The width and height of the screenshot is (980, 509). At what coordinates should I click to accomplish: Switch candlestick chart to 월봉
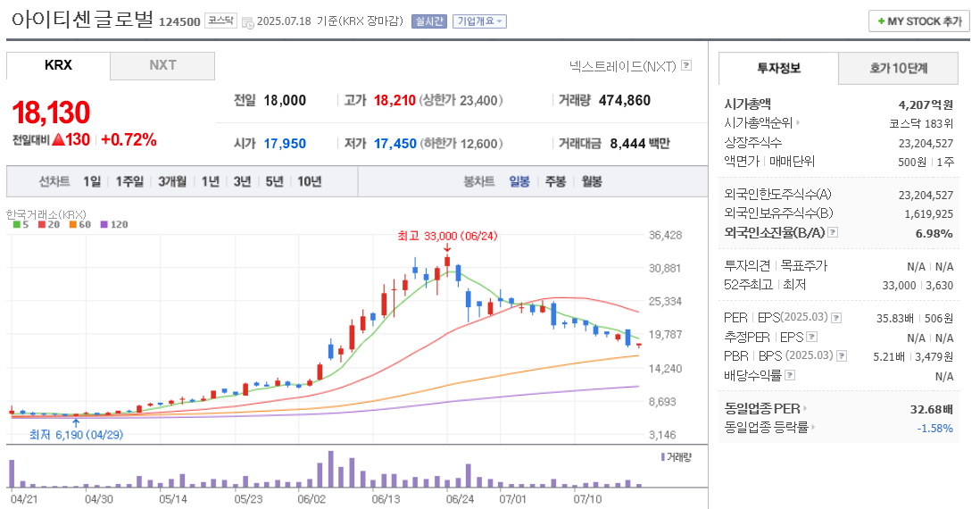click(592, 181)
